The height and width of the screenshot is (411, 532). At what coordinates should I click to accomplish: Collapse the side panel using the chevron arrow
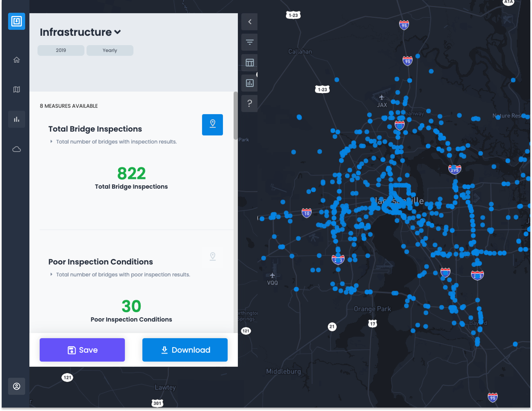[249, 22]
